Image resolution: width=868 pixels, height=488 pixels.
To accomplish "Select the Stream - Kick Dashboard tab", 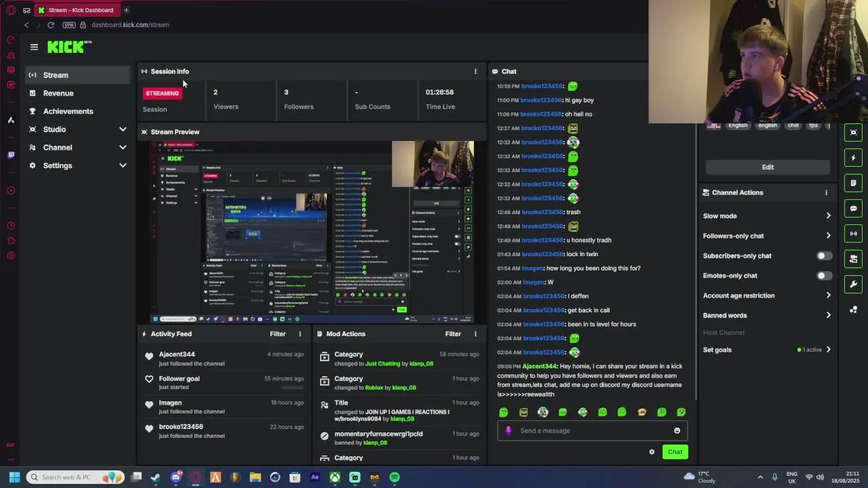I will pos(77,10).
